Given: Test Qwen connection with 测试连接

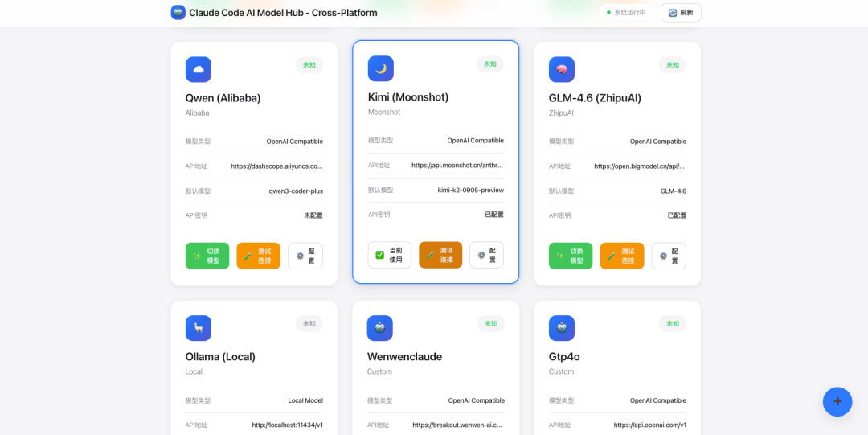Looking at the screenshot, I should click(259, 256).
